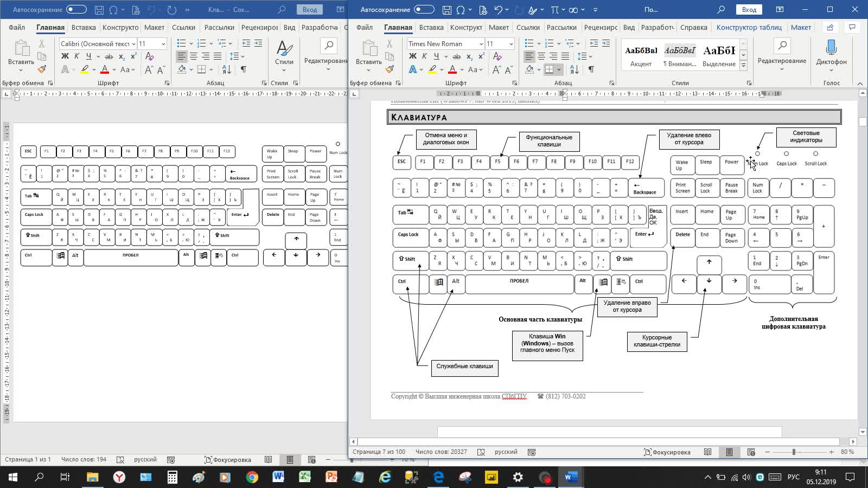Select Акцент style in gallery
Screen dimensions: 868x488
click(641, 55)
